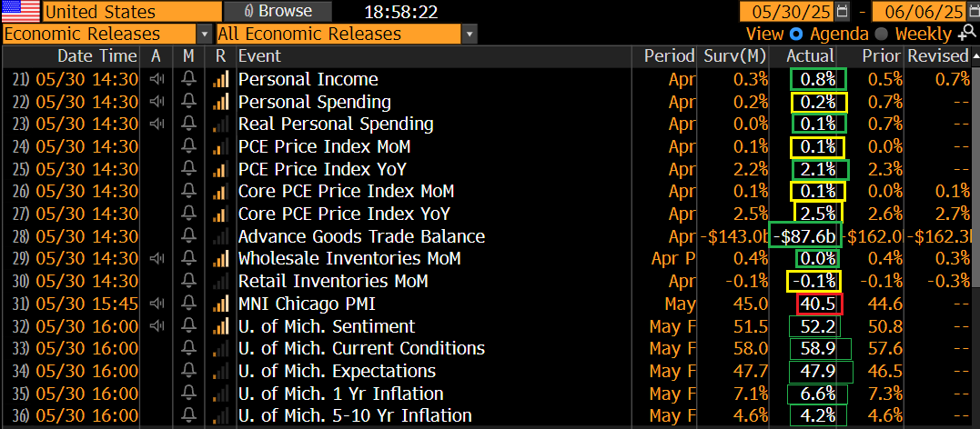Click the Surv(M) column header
This screenshot has width=980, height=429.
point(735,56)
